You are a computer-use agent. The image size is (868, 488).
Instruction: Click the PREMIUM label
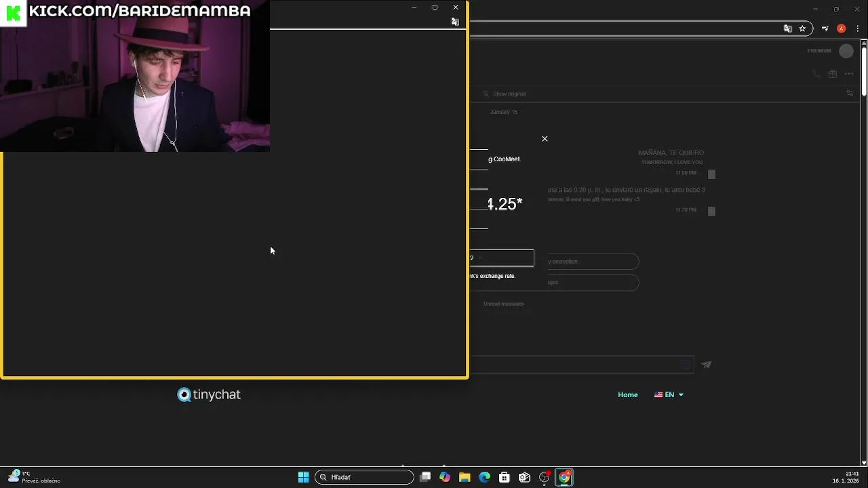819,51
